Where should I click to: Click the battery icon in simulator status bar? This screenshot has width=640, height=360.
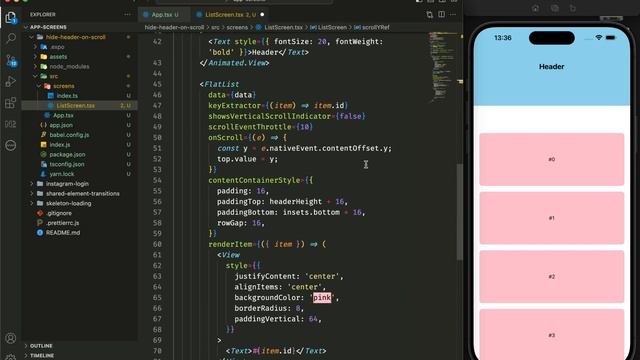point(611,38)
